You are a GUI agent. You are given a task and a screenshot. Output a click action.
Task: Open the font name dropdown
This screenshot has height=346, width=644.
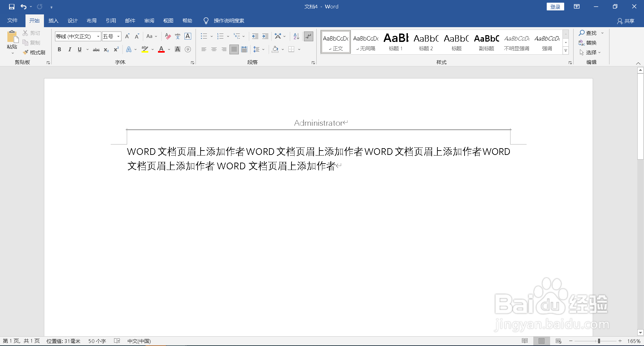pyautogui.click(x=98, y=36)
